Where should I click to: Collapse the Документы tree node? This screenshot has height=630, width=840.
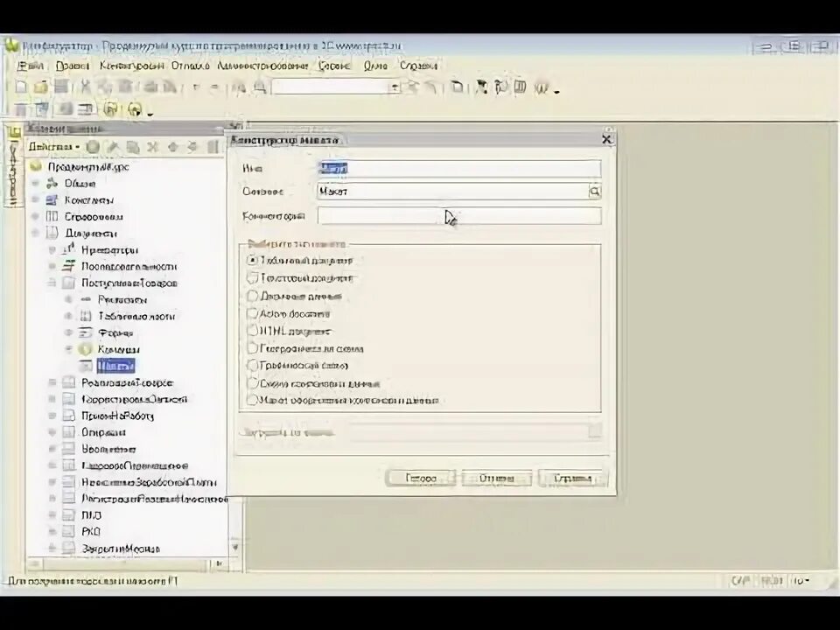click(x=35, y=233)
